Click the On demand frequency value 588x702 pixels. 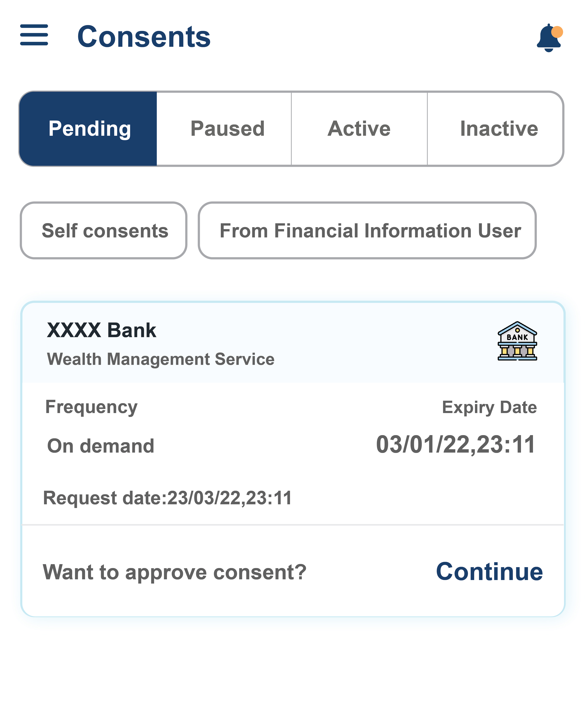coord(101,446)
